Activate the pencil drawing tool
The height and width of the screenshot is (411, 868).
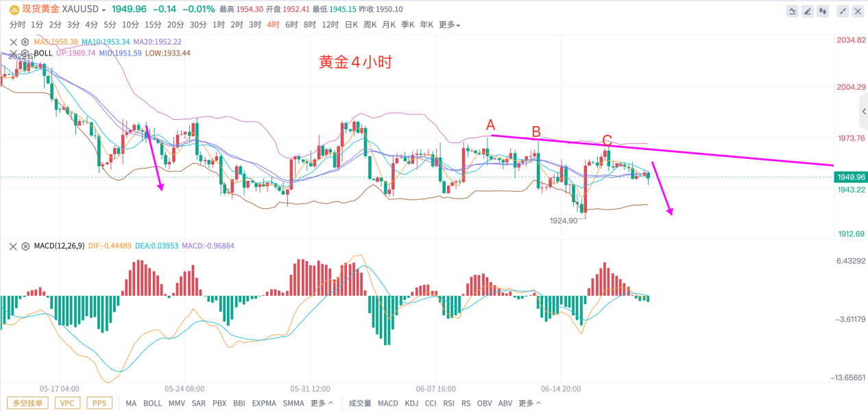click(x=808, y=11)
